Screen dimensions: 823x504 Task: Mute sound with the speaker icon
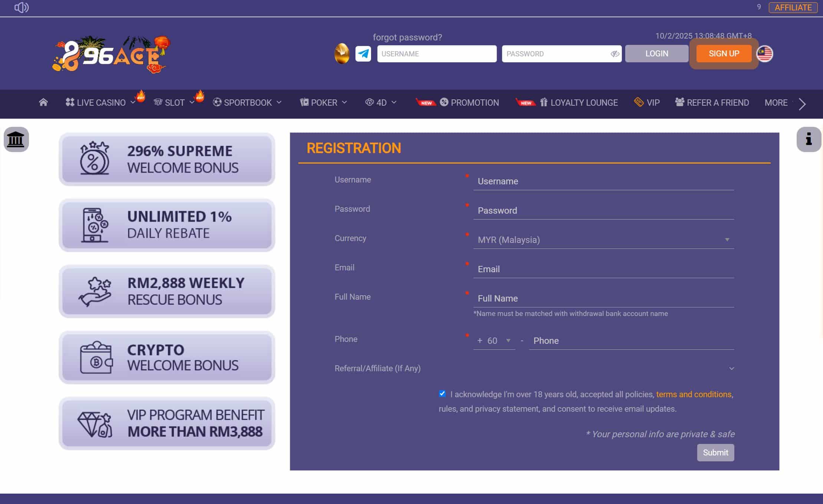(21, 7)
